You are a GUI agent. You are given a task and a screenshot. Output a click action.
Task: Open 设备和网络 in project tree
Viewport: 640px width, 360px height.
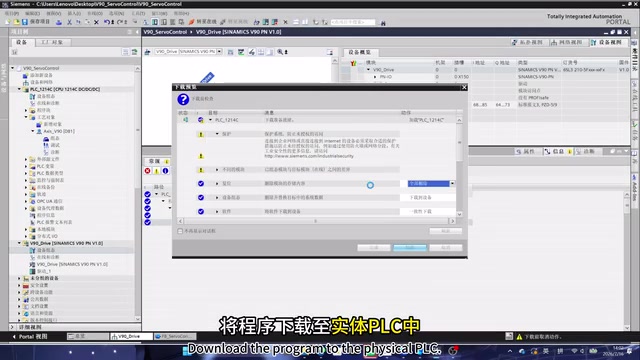tap(41, 82)
